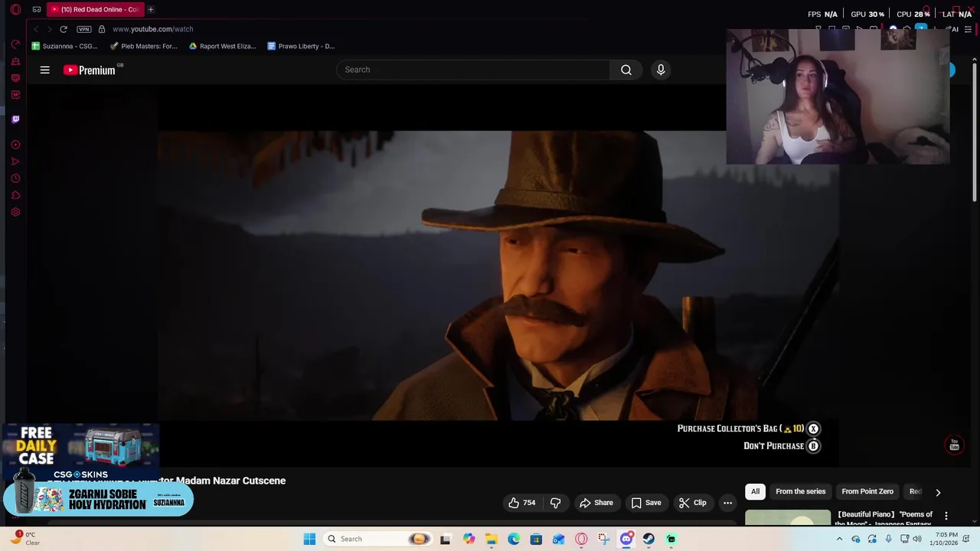Expand the YouTube hamburger guide menu
This screenshot has height=551, width=980.
tap(44, 70)
